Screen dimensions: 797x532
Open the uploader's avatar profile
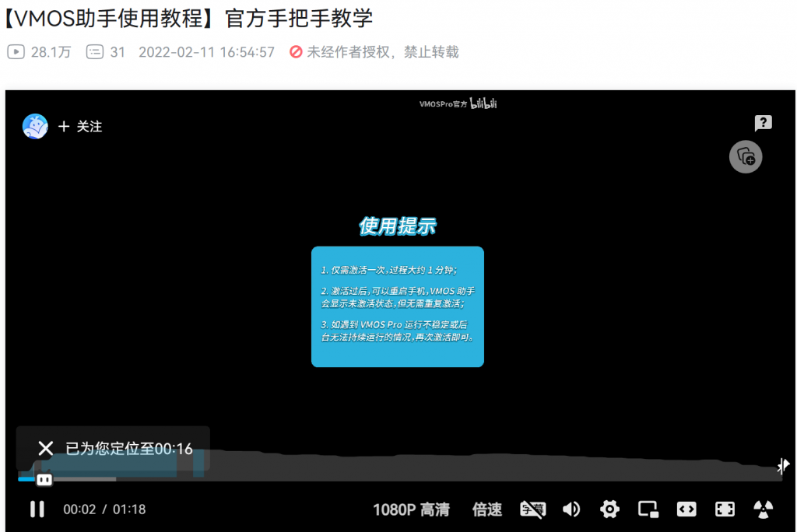pyautogui.click(x=35, y=126)
